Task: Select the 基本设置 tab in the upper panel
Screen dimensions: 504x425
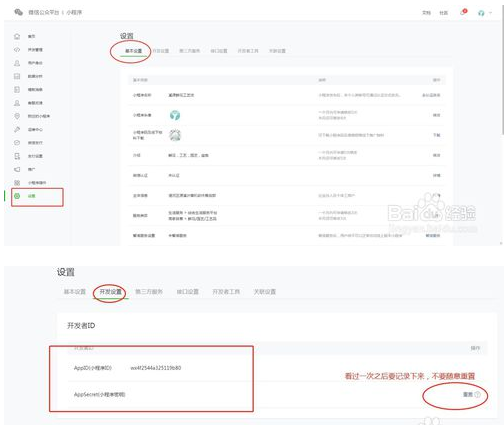Action: (x=134, y=51)
